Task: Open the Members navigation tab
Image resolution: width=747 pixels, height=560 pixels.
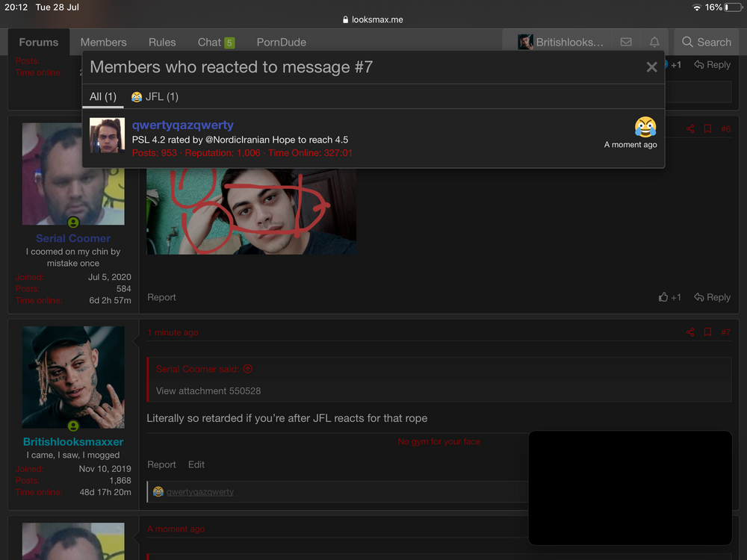Action: pos(103,43)
